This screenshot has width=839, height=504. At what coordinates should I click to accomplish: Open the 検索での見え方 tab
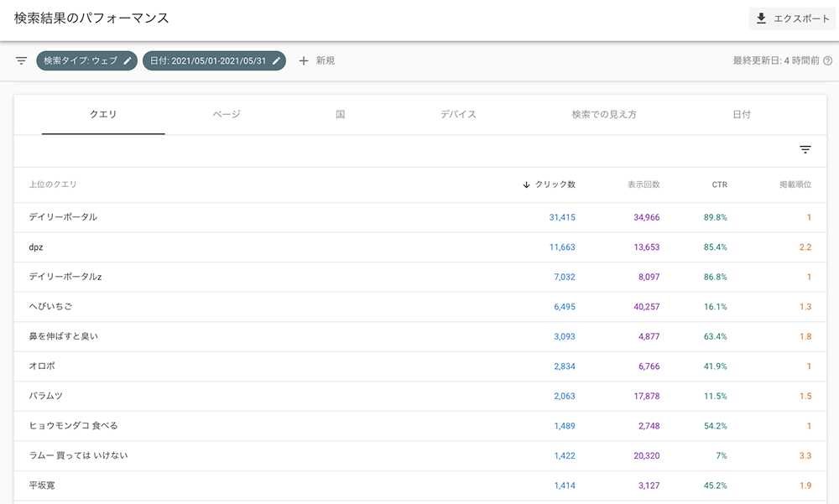click(604, 115)
